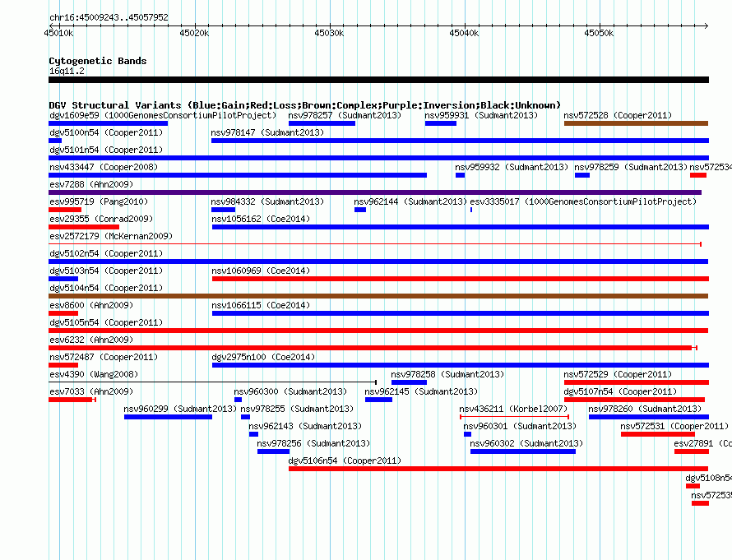Click the nsv978260 (Sudmant2013) label

645,409
